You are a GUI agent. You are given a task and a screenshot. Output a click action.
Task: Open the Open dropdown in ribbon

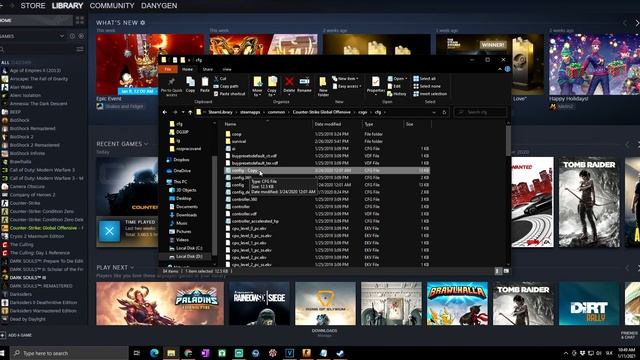pyautogui.click(x=396, y=78)
